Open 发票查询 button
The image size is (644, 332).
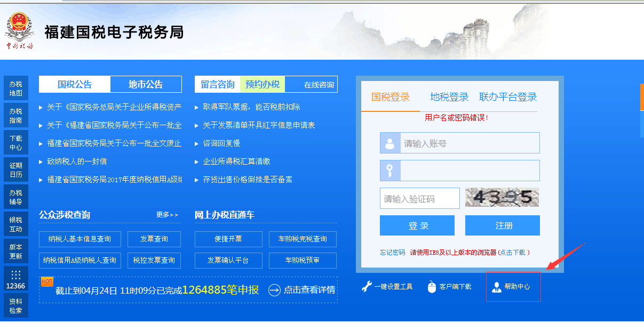point(154,239)
